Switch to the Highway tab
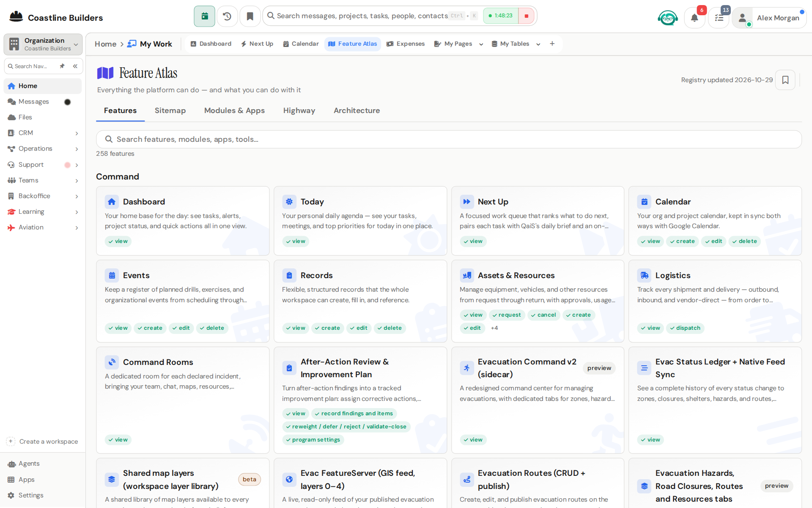Viewport: 812px width, 508px height. pos(299,110)
